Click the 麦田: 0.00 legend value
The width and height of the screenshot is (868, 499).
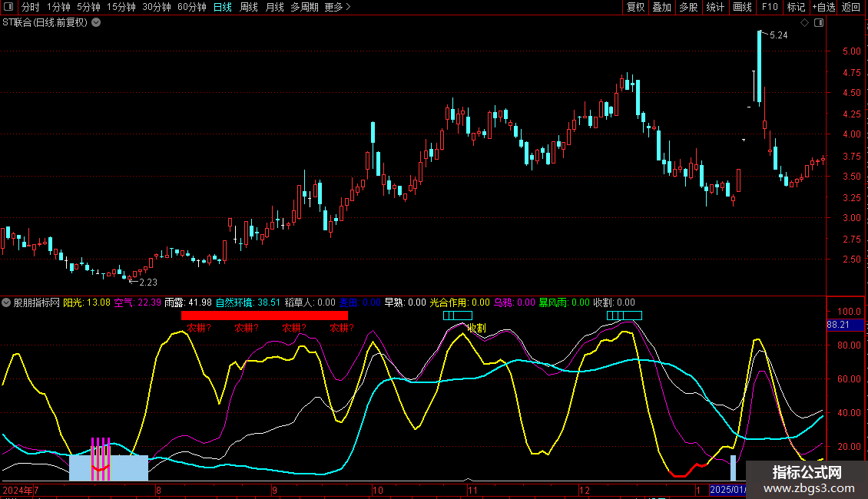pos(359,302)
